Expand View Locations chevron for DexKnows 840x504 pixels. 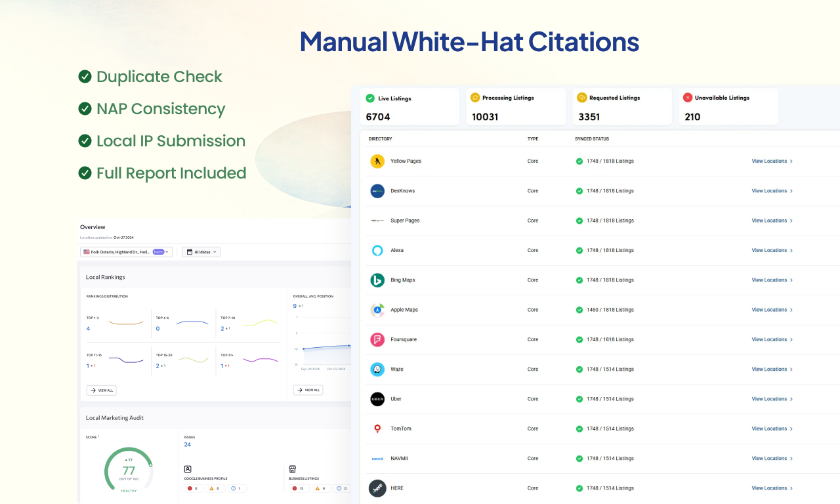[x=791, y=191]
